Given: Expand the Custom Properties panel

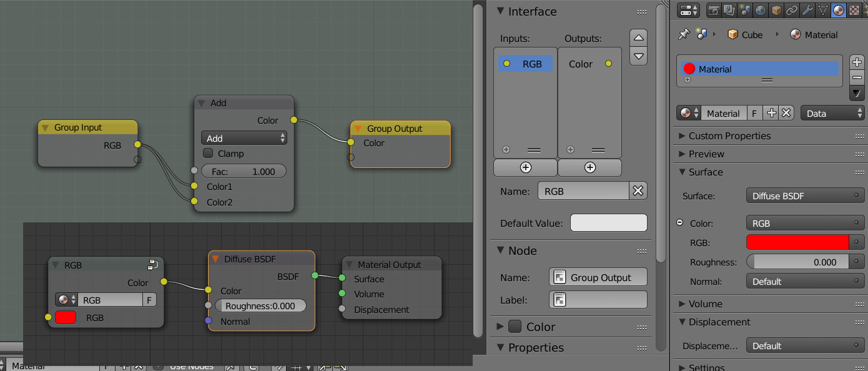Looking at the screenshot, I should click(682, 136).
